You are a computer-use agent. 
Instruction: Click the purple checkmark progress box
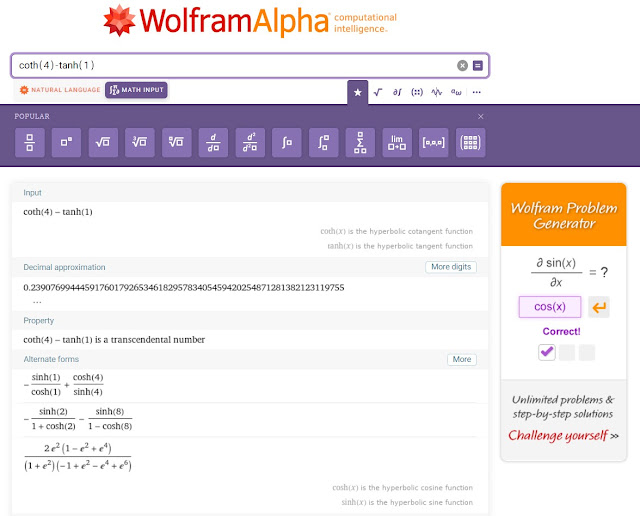tap(547, 352)
